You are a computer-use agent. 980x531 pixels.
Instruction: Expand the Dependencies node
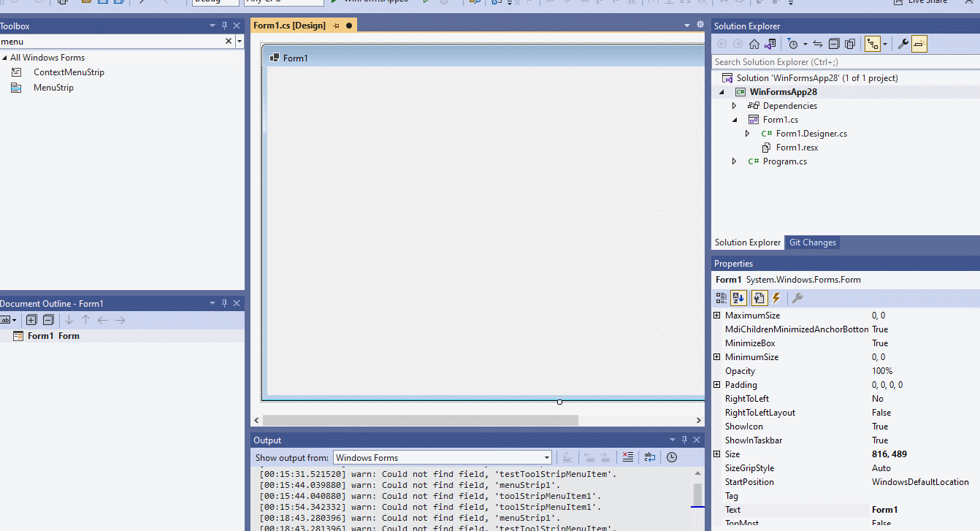[734, 105]
